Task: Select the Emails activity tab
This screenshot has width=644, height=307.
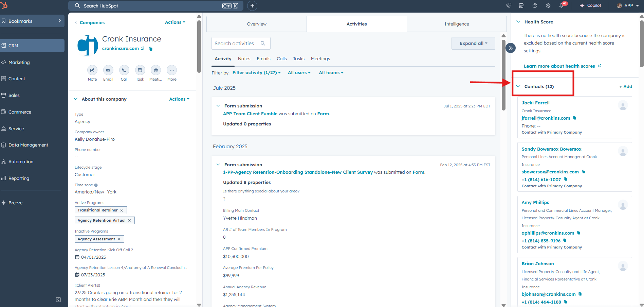Action: (263, 59)
